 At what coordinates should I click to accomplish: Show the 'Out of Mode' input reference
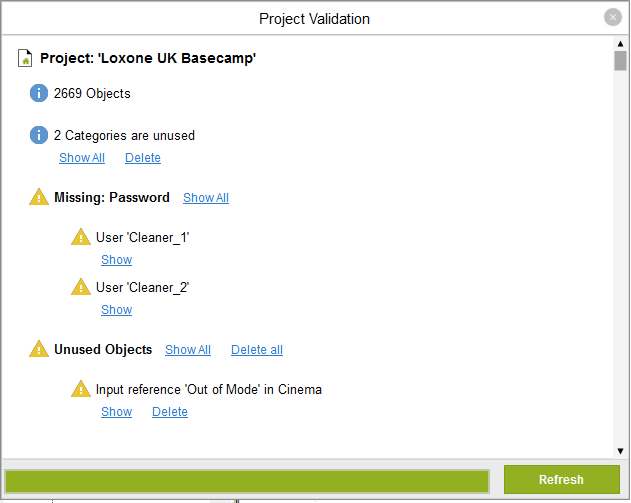117,412
